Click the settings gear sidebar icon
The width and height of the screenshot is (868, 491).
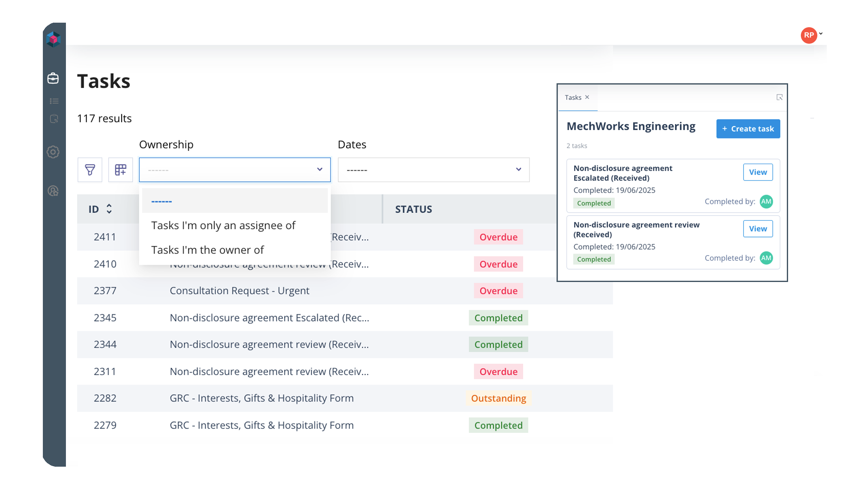point(53,152)
